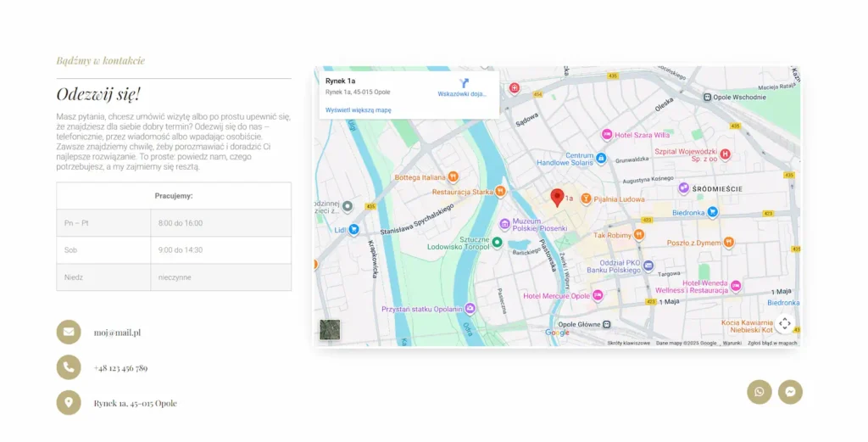The width and height of the screenshot is (868, 442).
Task: Open 'Warunki' map terms link
Action: pyautogui.click(x=732, y=344)
